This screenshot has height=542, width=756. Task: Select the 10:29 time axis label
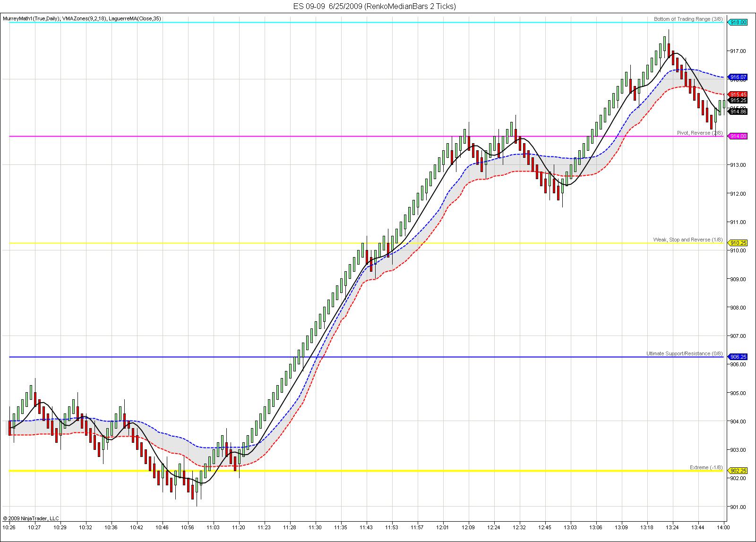tap(60, 527)
